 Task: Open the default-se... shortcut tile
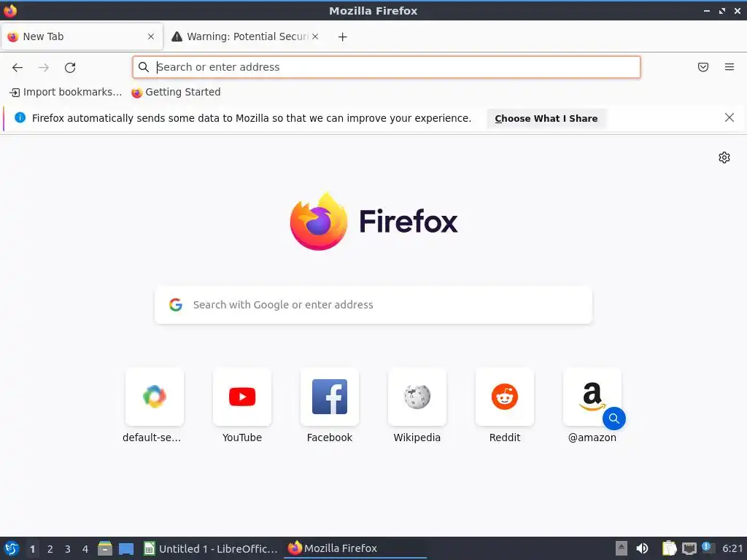coord(155,397)
